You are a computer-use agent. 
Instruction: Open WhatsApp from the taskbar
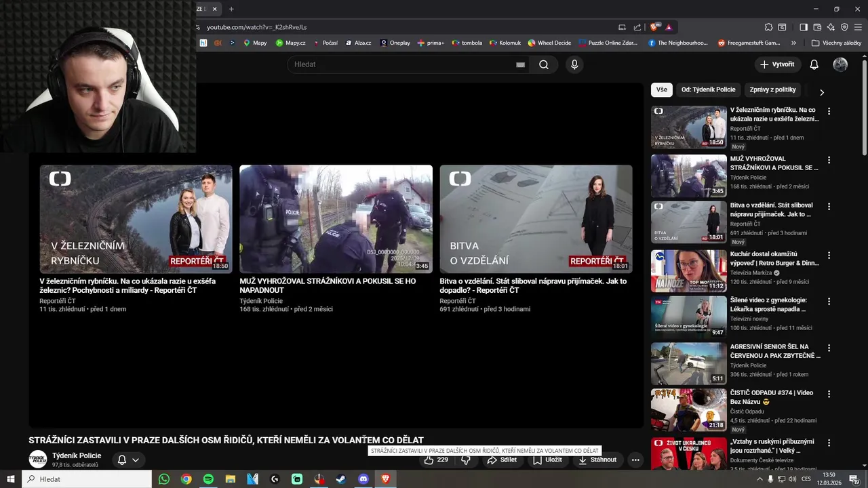[x=164, y=479]
